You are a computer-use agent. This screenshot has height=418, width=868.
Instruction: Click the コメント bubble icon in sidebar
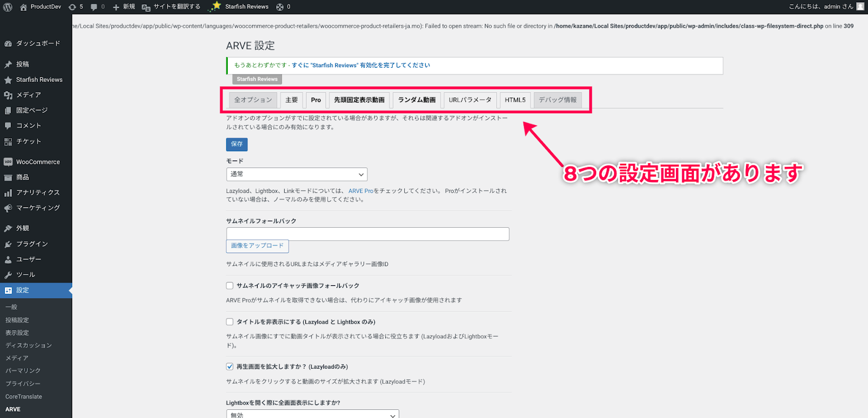pyautogui.click(x=8, y=126)
